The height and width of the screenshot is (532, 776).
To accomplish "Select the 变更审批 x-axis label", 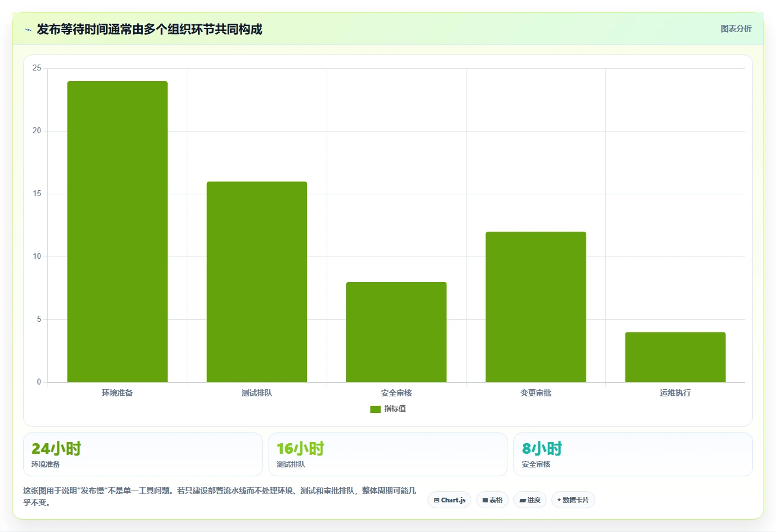I will 536,393.
